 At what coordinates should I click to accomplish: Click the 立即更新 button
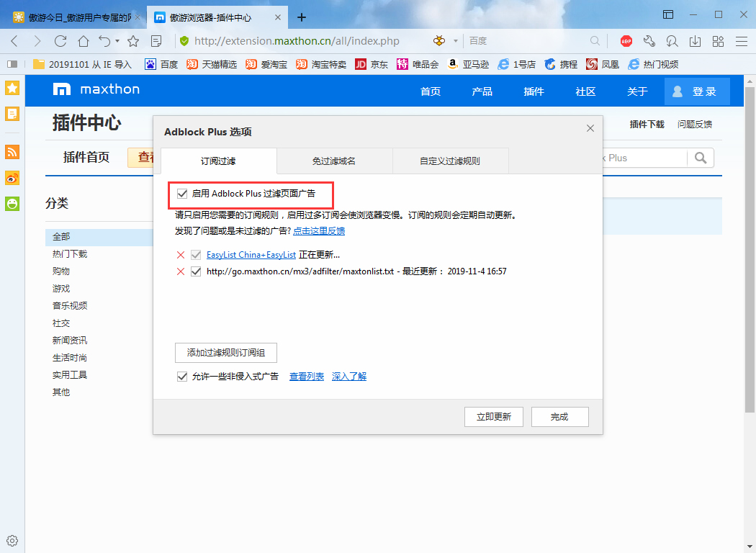tap(494, 416)
